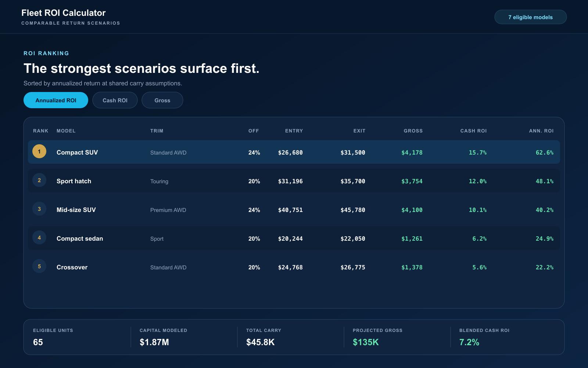Image resolution: width=588 pixels, height=368 pixels.
Task: Click entry price $20,244
Action: click(x=290, y=238)
